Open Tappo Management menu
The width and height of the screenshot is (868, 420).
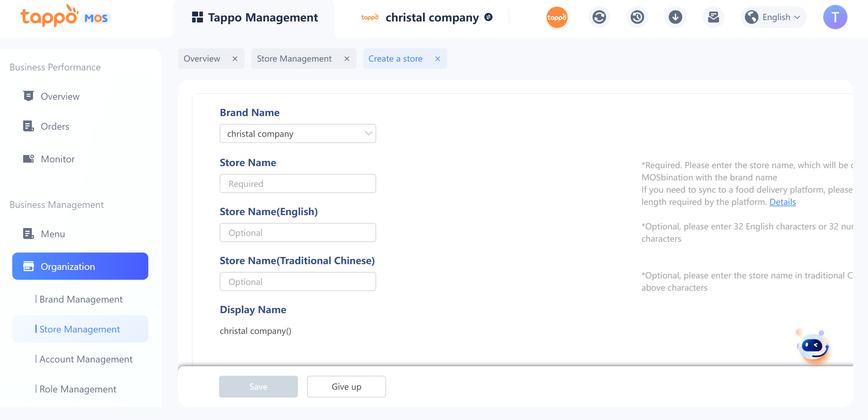[255, 17]
